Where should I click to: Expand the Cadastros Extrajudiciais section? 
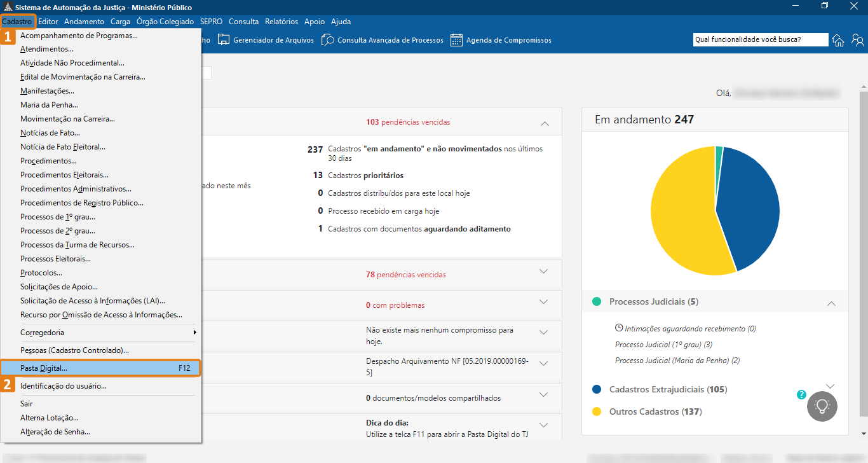coord(831,386)
